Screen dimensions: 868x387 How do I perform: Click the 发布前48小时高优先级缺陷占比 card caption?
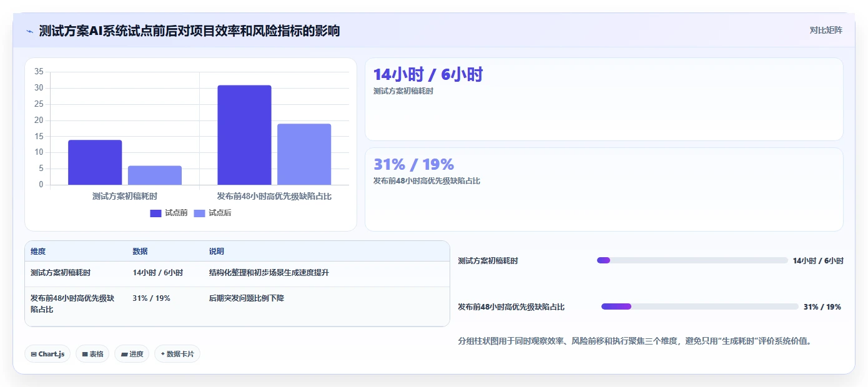[x=427, y=181]
